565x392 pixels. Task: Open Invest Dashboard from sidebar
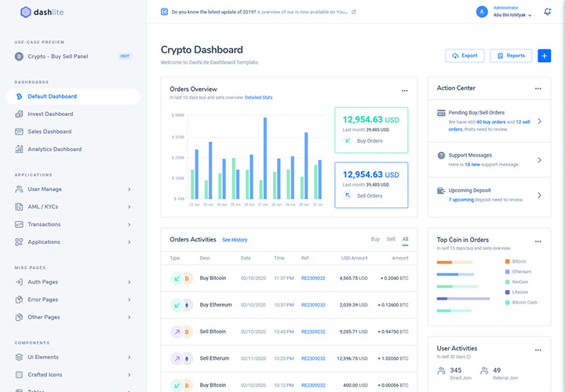[50, 114]
